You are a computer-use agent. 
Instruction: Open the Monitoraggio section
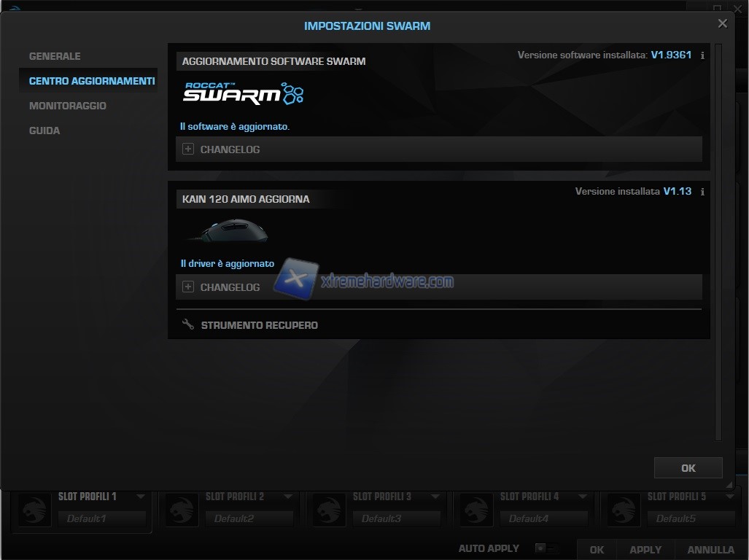point(67,106)
